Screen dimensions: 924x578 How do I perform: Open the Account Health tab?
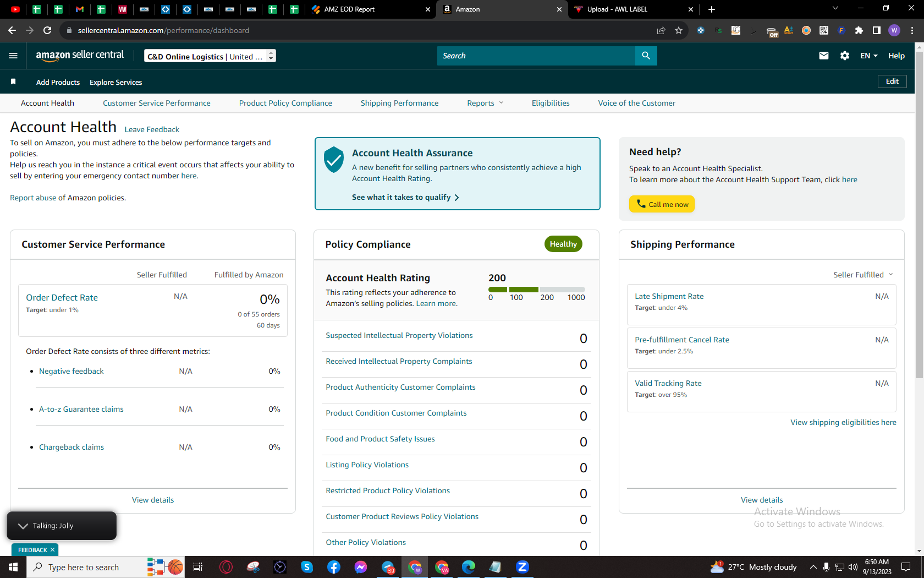(47, 103)
